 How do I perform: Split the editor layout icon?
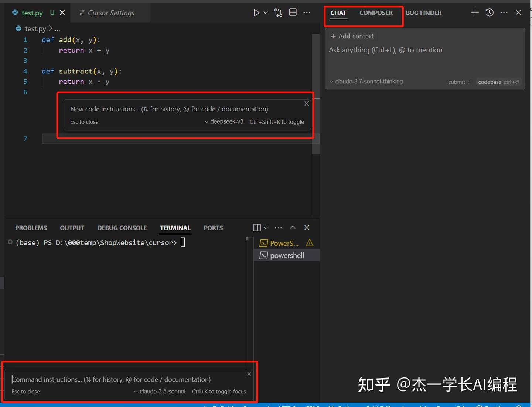(x=293, y=13)
